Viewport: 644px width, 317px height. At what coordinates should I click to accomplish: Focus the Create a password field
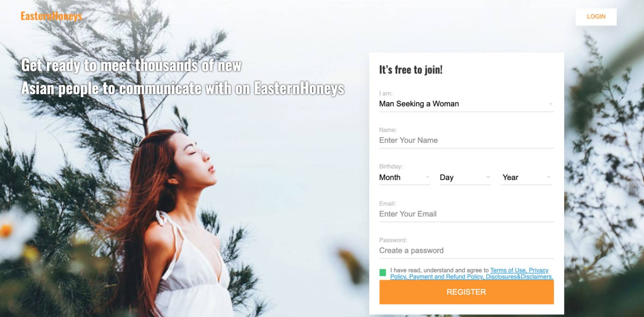tap(466, 251)
